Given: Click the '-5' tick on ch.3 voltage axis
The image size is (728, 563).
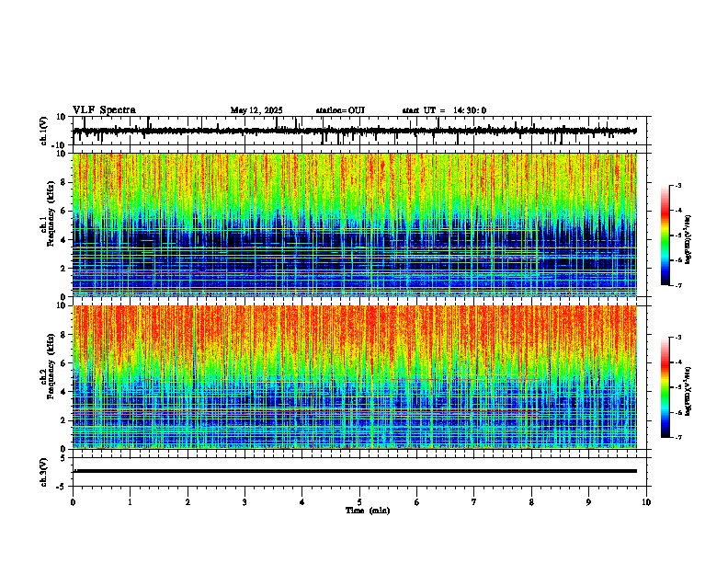Looking at the screenshot, I should pos(62,487).
